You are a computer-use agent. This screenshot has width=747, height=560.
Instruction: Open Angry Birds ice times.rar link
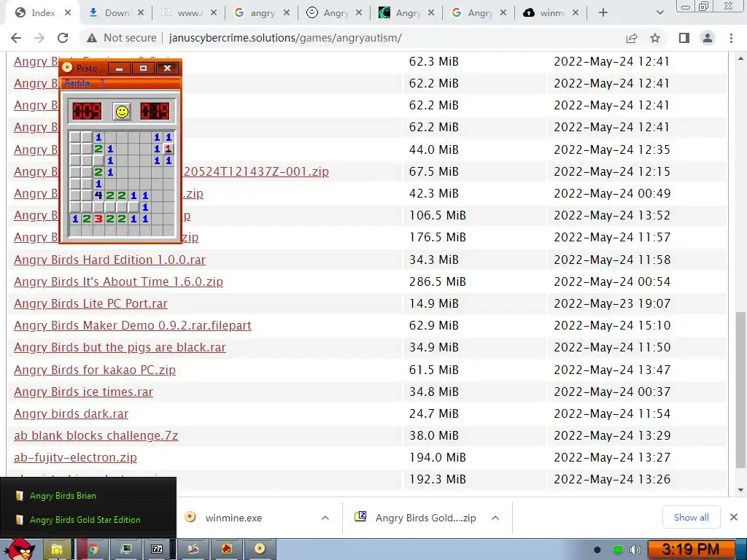(x=83, y=392)
